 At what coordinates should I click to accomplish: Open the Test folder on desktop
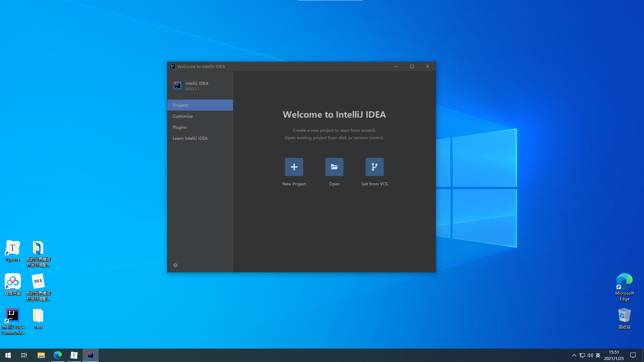click(38, 316)
